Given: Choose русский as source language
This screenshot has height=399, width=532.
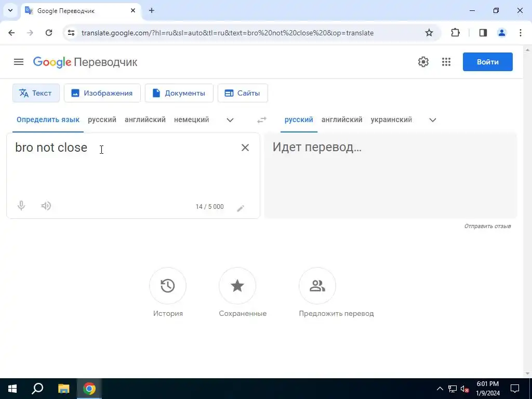Looking at the screenshot, I should 102,120.
